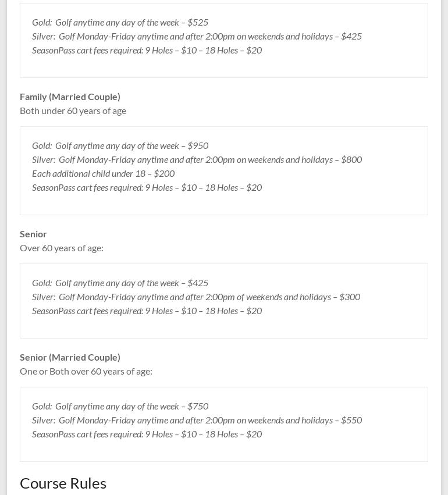
Task: Click the 'One or Both over 60' text
Action: point(86,371)
